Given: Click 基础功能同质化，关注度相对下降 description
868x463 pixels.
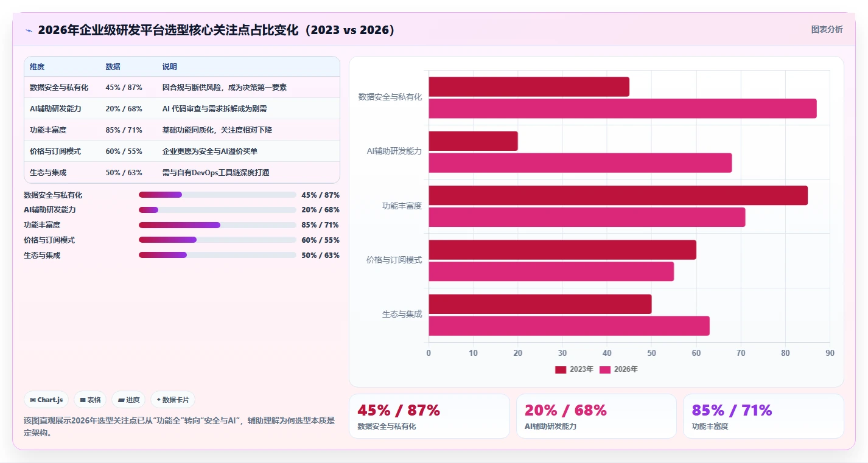Looking at the screenshot, I should 217,130.
